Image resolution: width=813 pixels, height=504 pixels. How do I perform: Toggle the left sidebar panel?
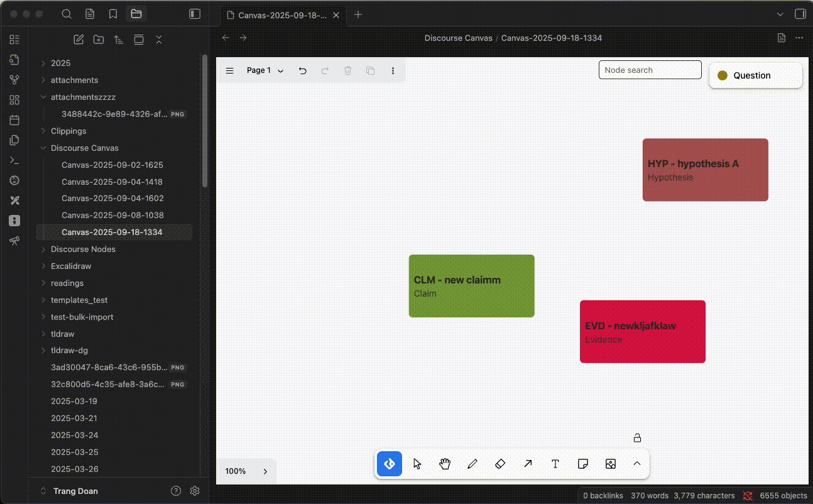coord(195,14)
